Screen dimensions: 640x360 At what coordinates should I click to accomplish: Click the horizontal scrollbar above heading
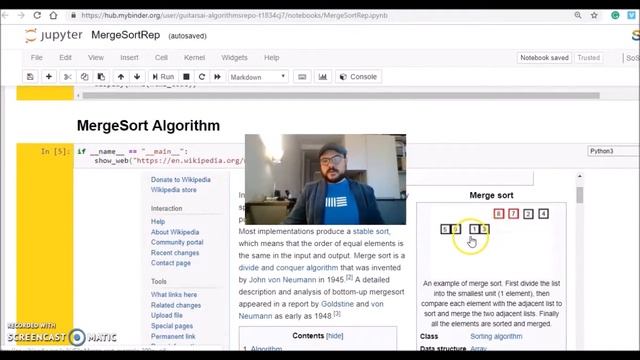pos(341,96)
